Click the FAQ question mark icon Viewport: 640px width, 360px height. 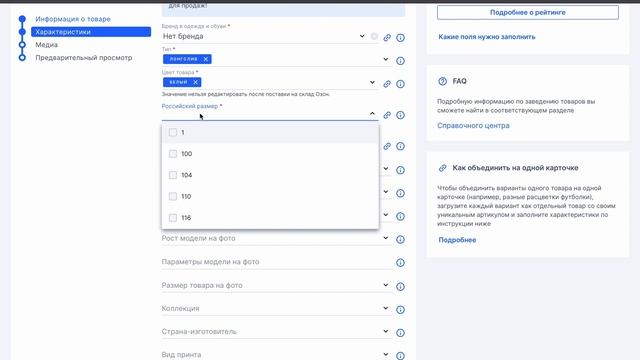442,81
